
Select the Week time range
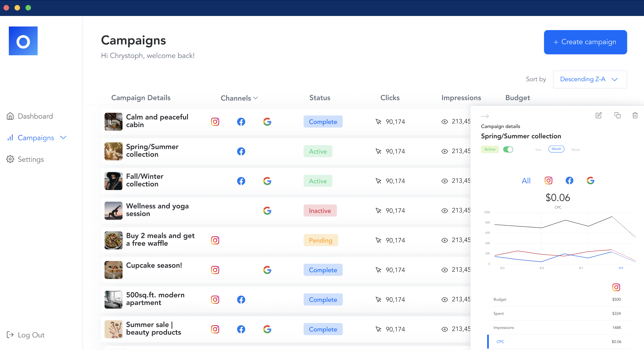click(x=575, y=150)
